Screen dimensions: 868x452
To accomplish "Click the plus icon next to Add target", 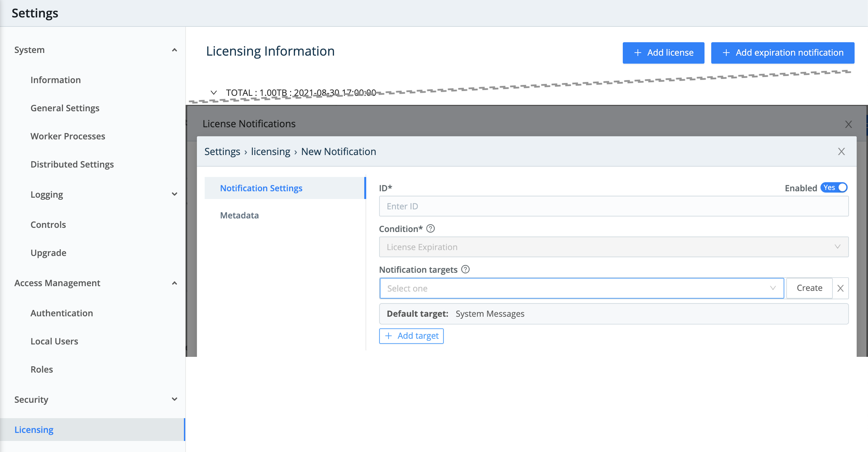I will (389, 336).
